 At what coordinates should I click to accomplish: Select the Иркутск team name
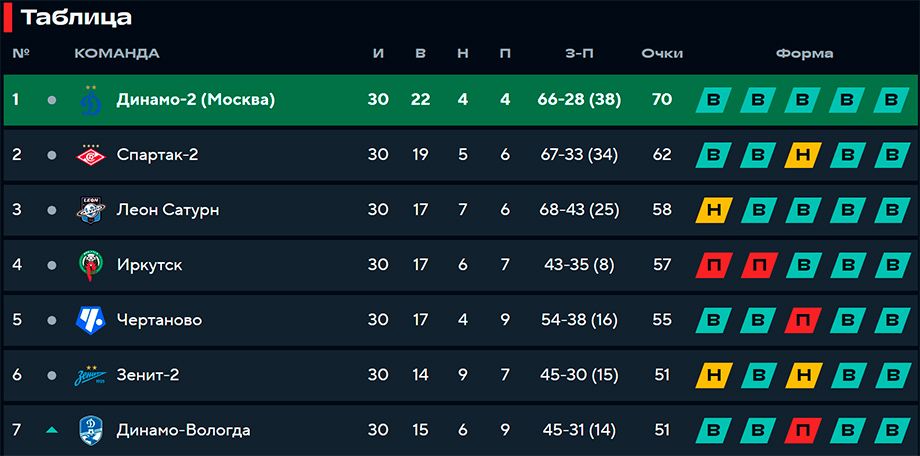tap(149, 265)
